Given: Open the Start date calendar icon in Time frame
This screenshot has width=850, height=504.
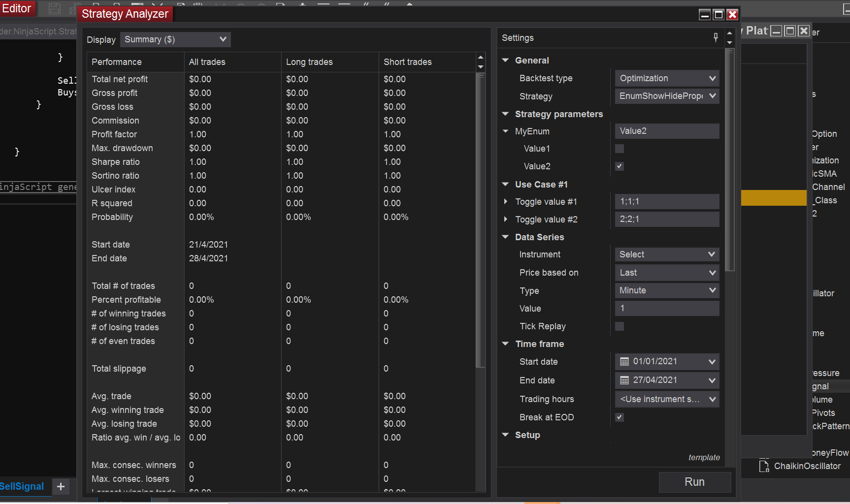Looking at the screenshot, I should pos(624,362).
